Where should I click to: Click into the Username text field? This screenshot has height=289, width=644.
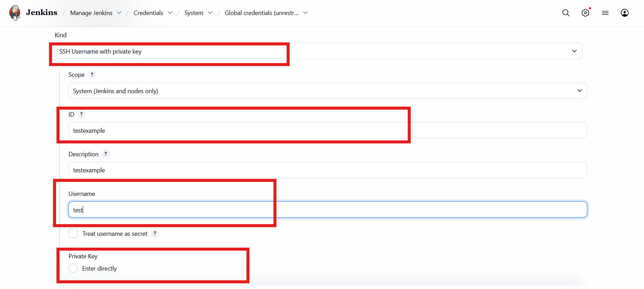coord(327,209)
